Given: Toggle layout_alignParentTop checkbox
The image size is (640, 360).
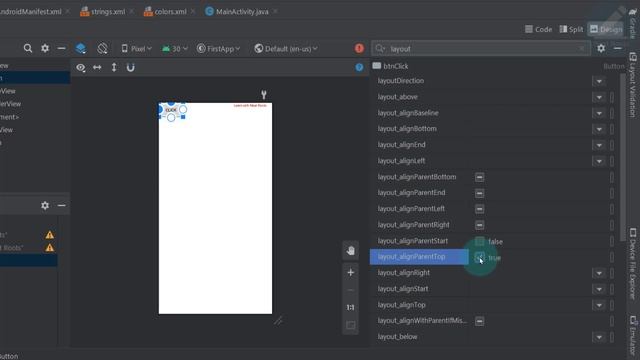Looking at the screenshot, I should click(480, 257).
